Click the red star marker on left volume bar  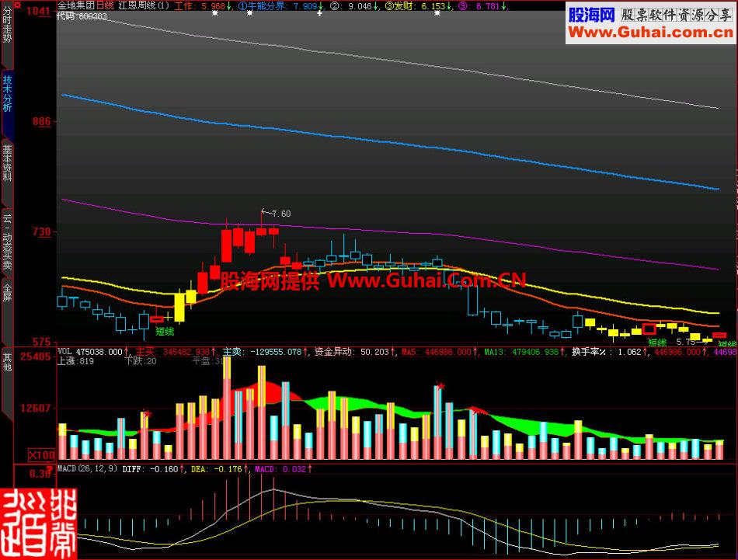coord(148,414)
